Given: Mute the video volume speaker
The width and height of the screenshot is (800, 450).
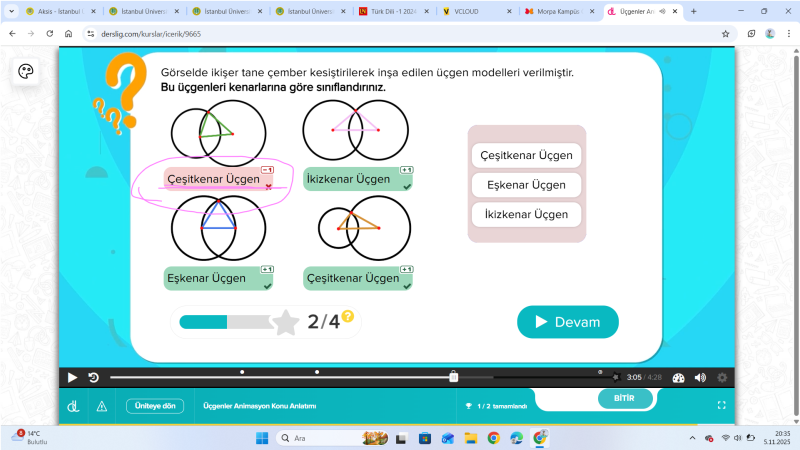Looking at the screenshot, I should [x=700, y=378].
